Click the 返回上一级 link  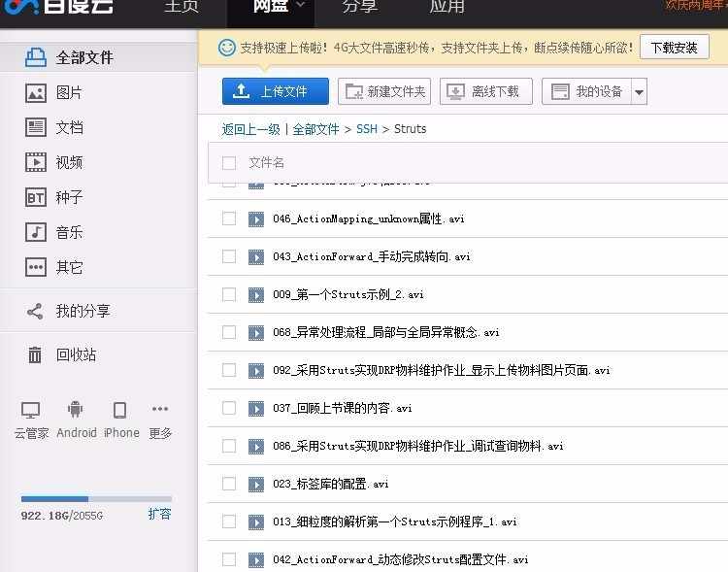coord(250,129)
